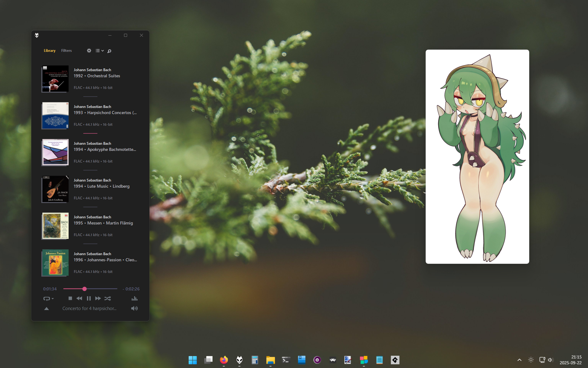The height and width of the screenshot is (368, 588).
Task: Click '1995 • Messen • Martin Flämig' title
Action: pos(103,223)
